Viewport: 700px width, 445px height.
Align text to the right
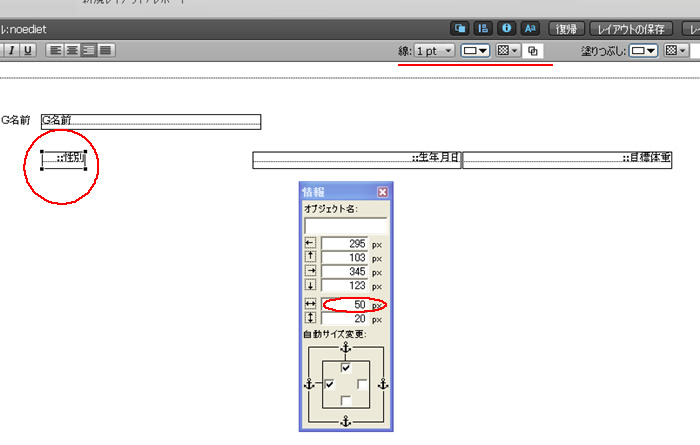[89, 50]
